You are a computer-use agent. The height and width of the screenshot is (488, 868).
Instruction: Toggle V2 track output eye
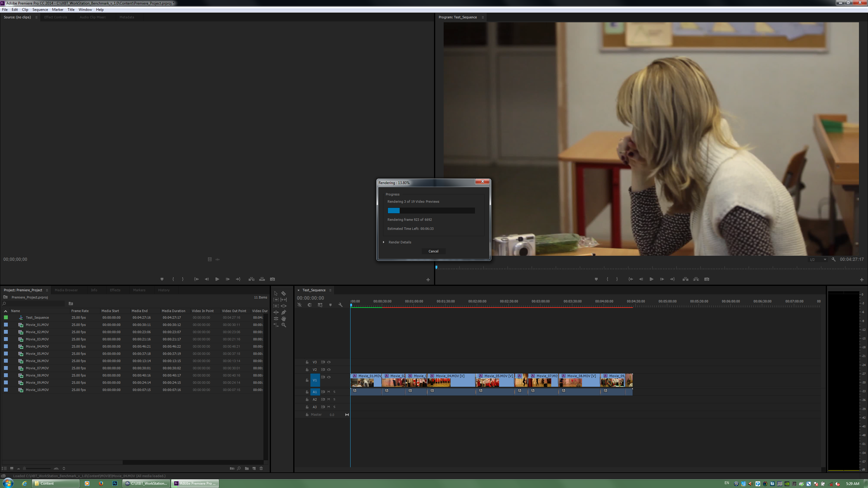click(329, 369)
